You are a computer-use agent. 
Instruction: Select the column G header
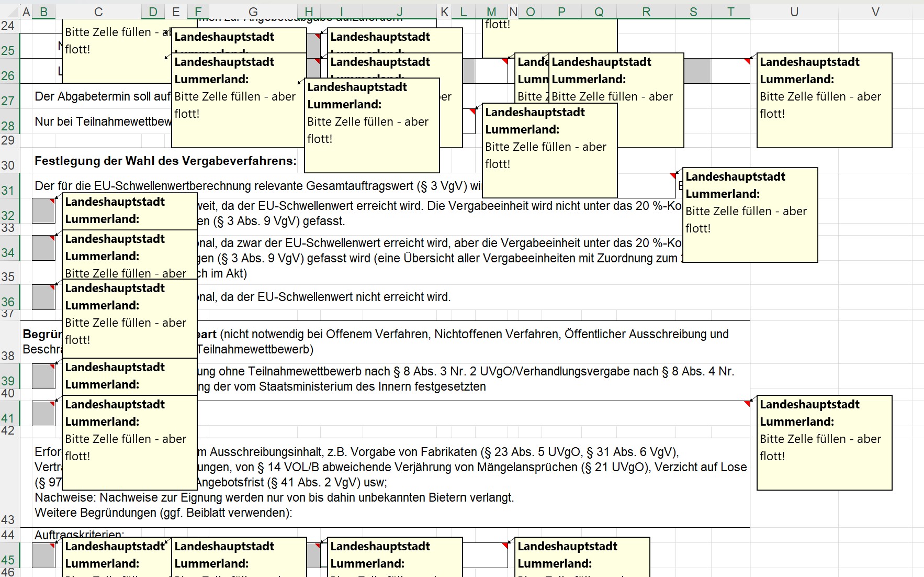tap(253, 12)
